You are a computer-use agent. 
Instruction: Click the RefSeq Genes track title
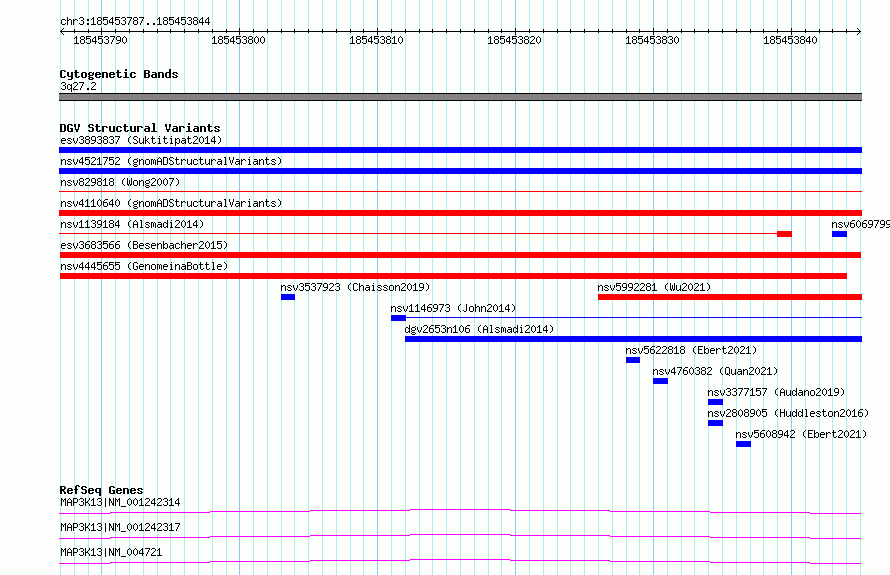click(x=101, y=490)
